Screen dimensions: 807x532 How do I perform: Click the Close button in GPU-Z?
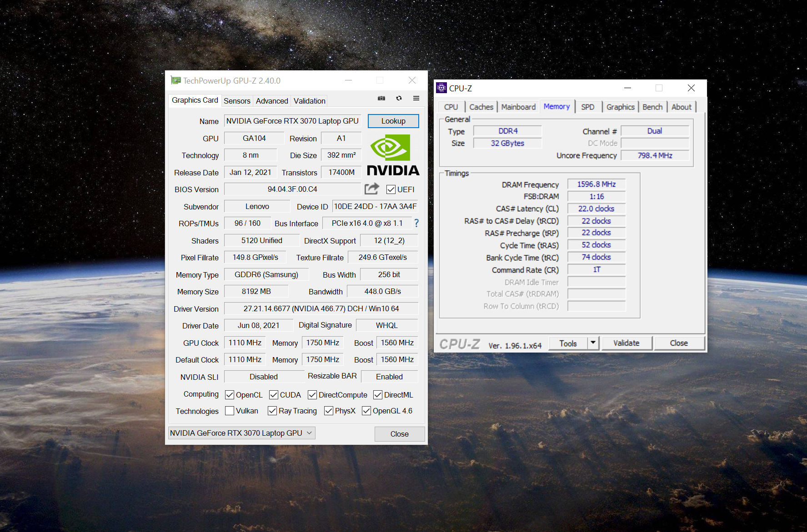(400, 434)
